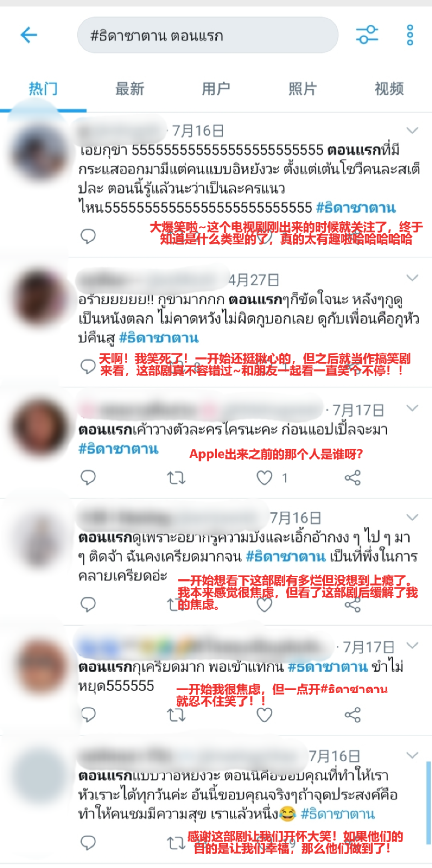Open chevron menu on the Apple tweet

point(412,407)
